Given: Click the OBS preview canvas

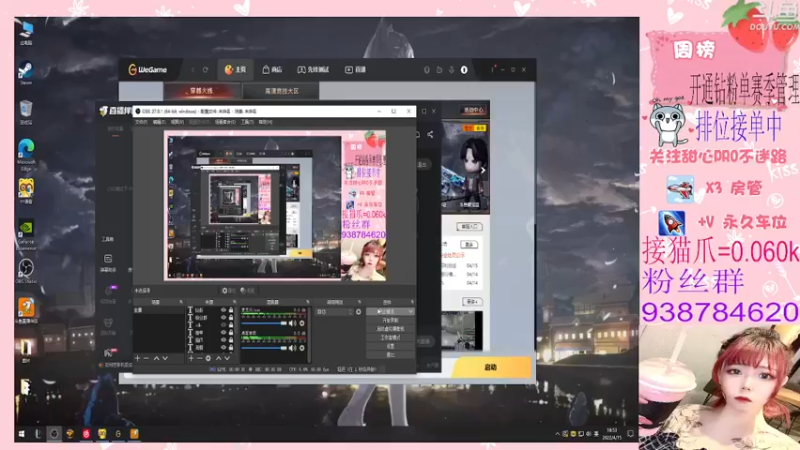Looking at the screenshot, I should click(274, 206).
